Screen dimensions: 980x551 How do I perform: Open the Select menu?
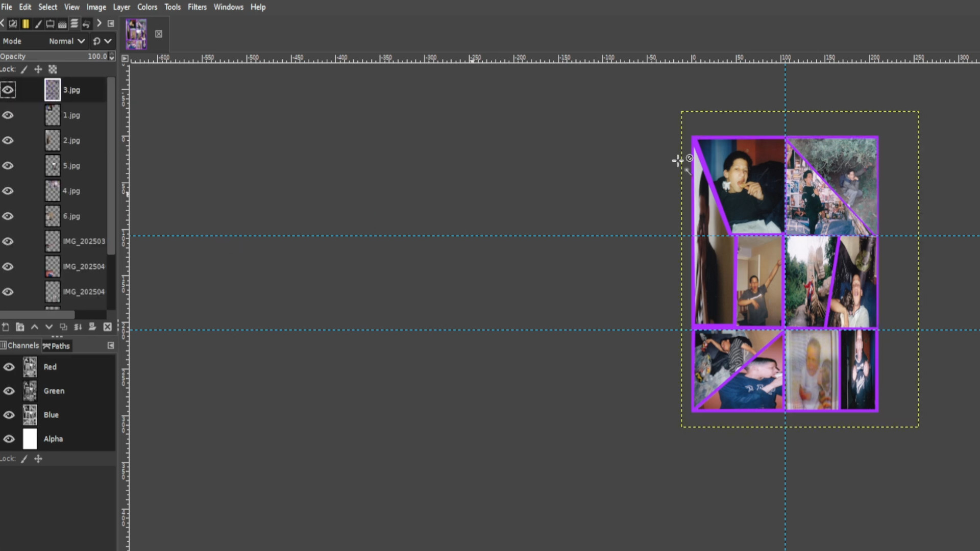(x=47, y=7)
